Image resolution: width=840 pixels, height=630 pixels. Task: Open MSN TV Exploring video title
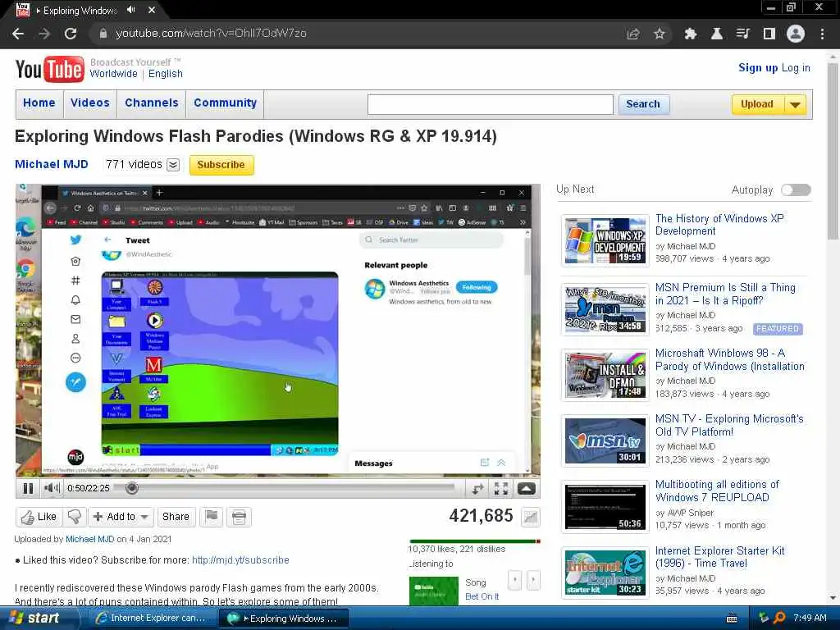(x=729, y=425)
